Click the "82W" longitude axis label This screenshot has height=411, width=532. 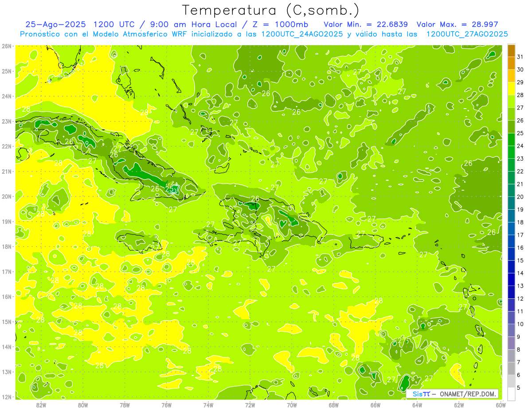coord(41,405)
